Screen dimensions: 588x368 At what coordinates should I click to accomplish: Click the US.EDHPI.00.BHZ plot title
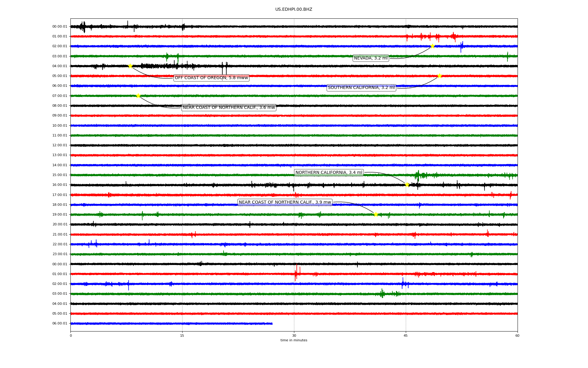[294, 10]
